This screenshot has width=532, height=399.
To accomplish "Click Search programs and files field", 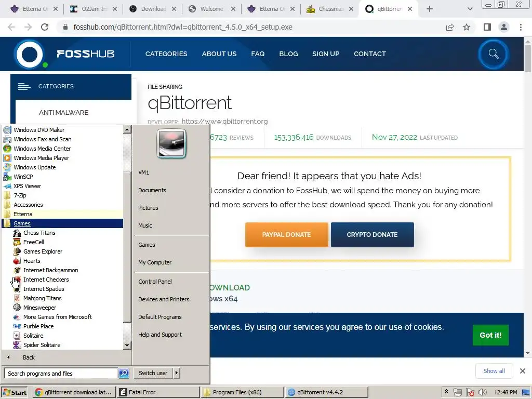I will coord(61,373).
